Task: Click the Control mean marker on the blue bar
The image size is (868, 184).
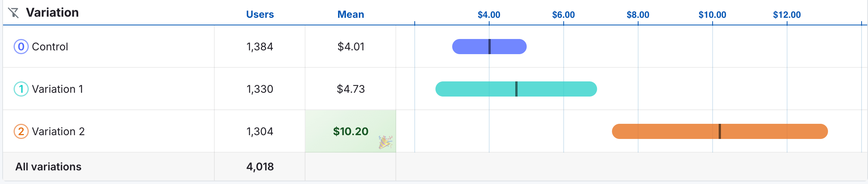Action: click(x=490, y=47)
